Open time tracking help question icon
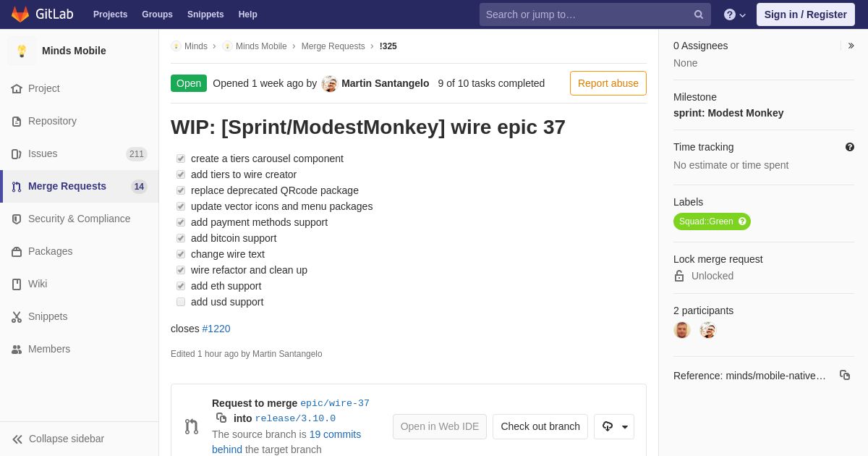The height and width of the screenshot is (456, 868). coord(850,147)
